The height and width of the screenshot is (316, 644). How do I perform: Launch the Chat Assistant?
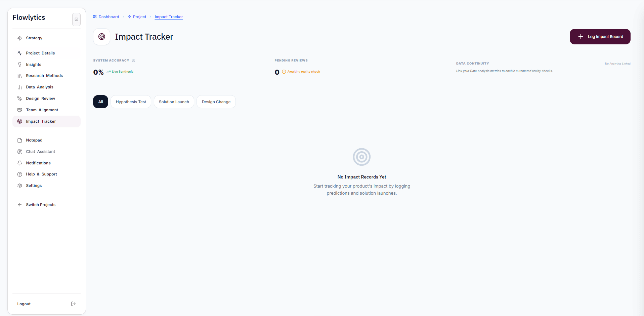tap(46, 152)
